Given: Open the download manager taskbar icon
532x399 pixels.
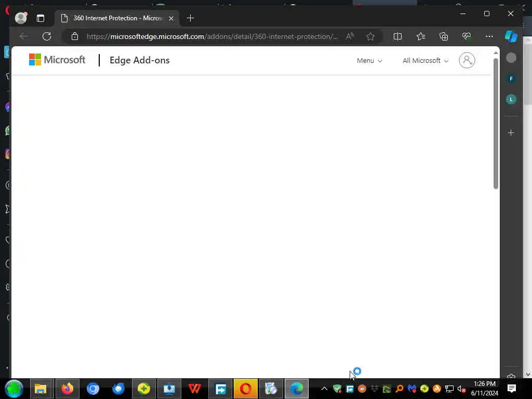Looking at the screenshot, I should 169,389.
